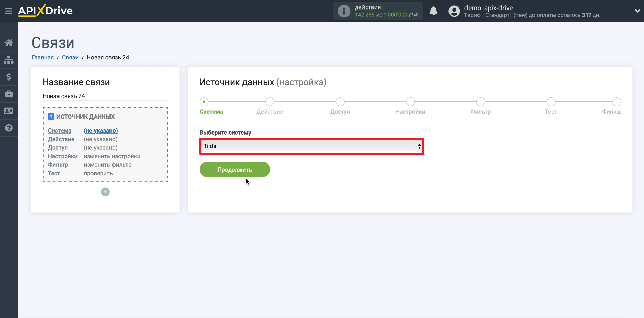Open the Tilda system dropdown
644x318 pixels.
pyautogui.click(x=311, y=146)
